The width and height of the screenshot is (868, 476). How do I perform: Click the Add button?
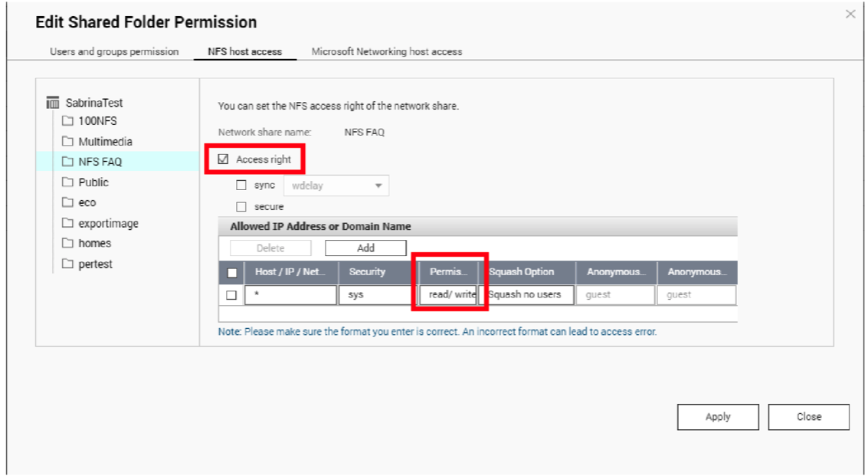tap(365, 248)
